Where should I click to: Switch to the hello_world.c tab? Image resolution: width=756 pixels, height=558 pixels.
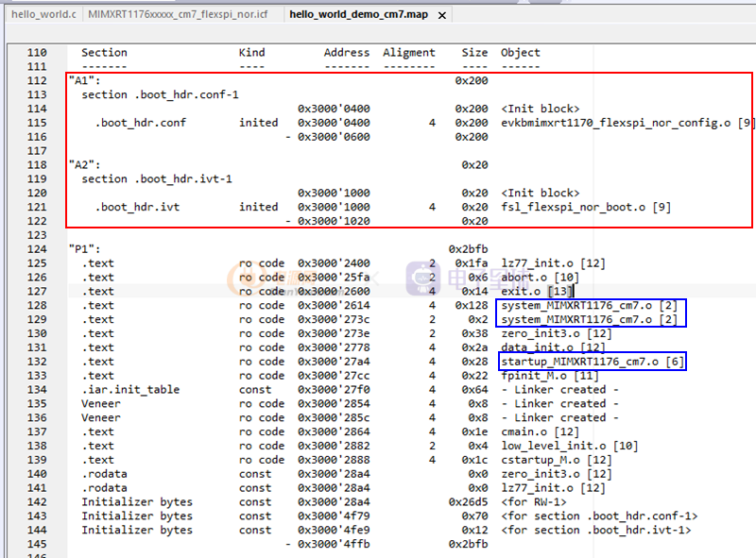click(43, 15)
